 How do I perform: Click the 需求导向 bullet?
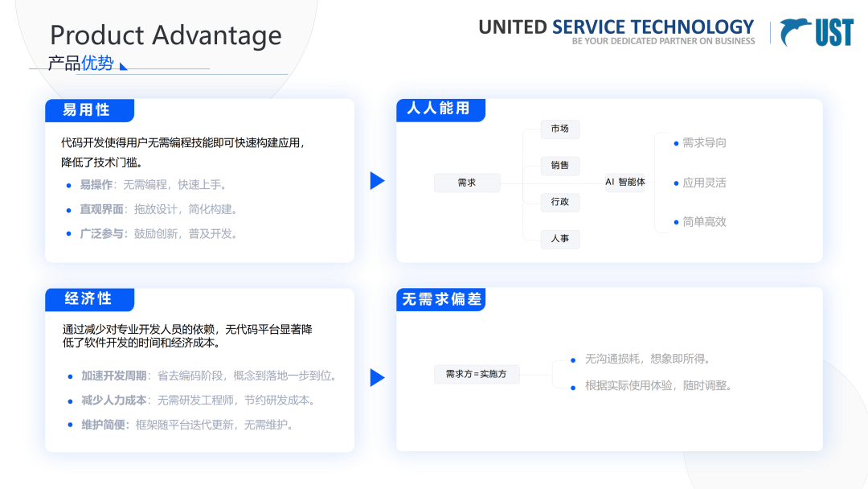700,143
